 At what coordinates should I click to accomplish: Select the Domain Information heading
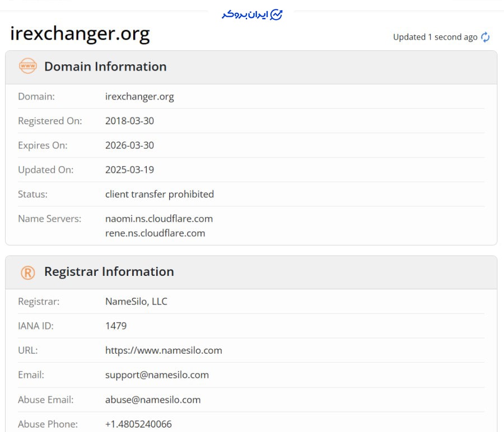pos(105,67)
